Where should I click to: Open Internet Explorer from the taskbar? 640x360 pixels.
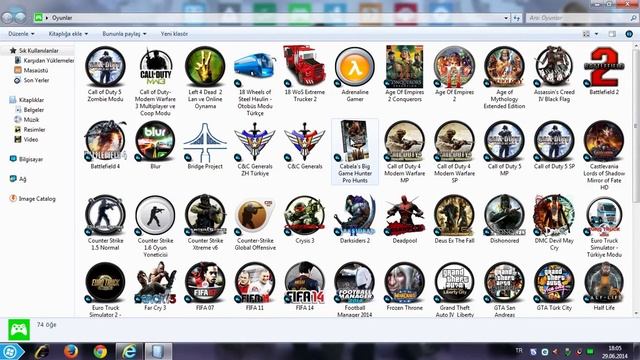(x=129, y=351)
